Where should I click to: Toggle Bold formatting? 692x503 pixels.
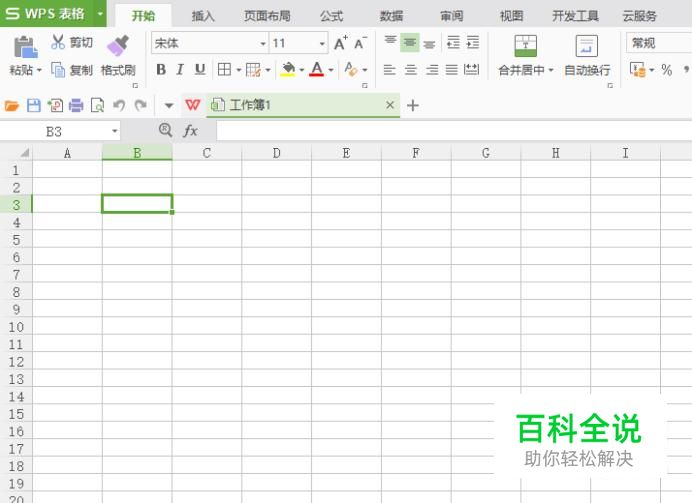(x=161, y=69)
